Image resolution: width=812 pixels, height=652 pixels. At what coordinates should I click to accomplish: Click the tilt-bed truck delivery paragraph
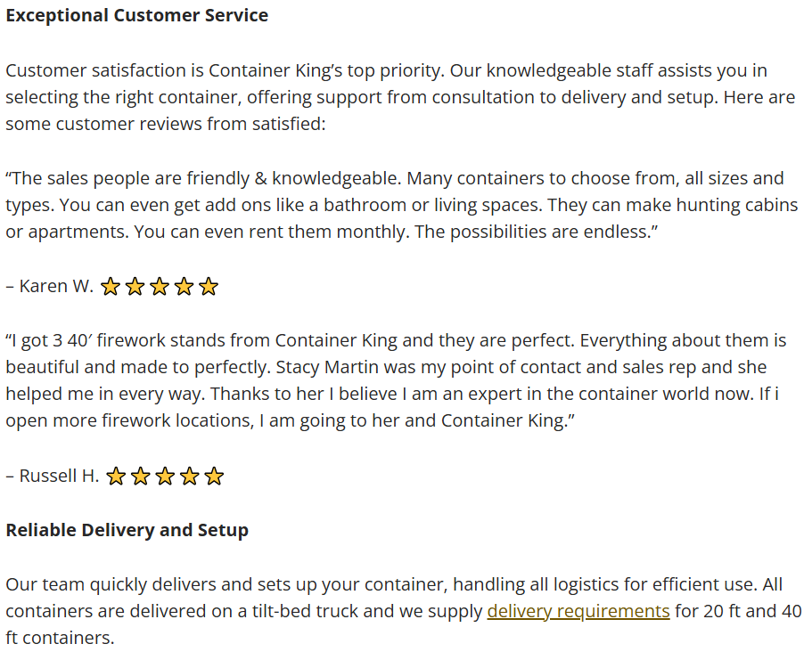[404, 611]
